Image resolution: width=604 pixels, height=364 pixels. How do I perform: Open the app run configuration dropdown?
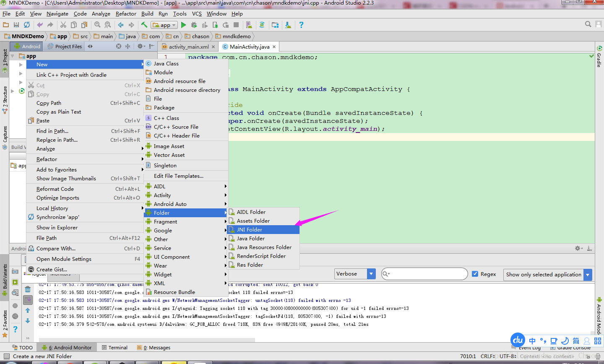point(164,25)
